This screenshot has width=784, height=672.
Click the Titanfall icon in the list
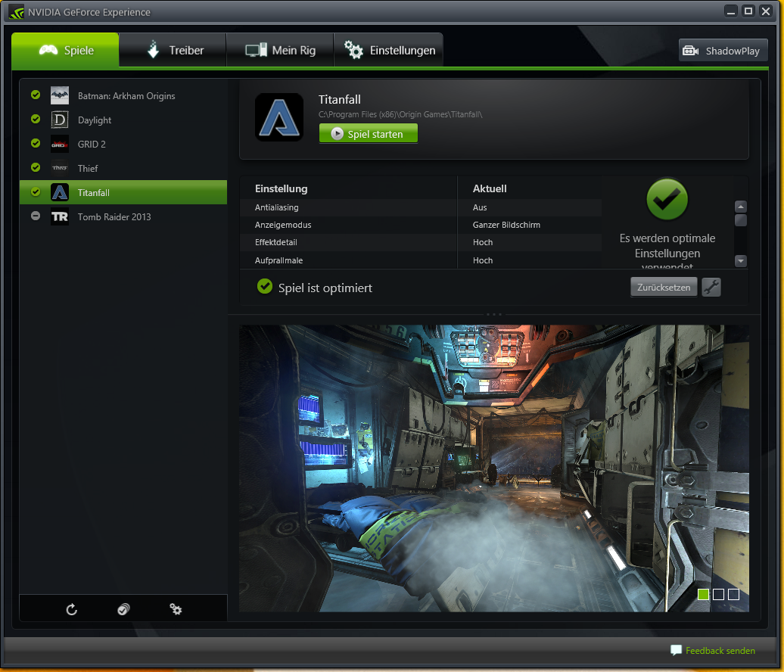click(60, 192)
